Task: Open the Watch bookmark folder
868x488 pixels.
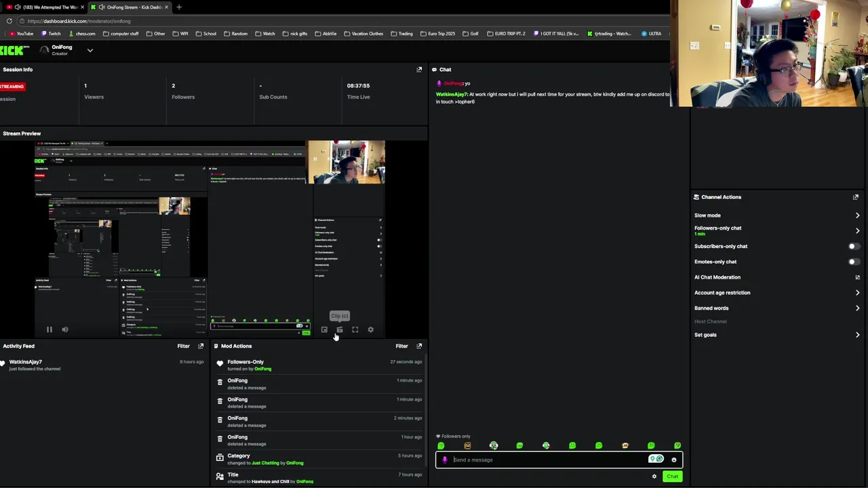Action: point(265,34)
